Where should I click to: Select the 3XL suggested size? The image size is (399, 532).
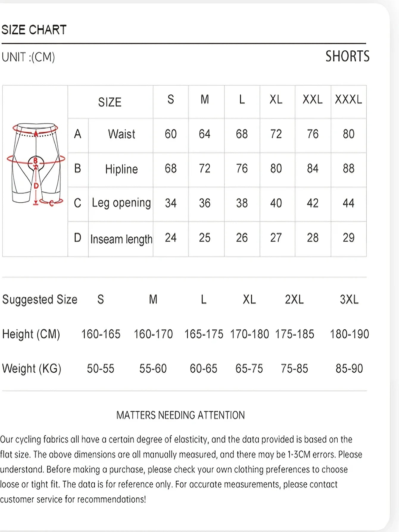click(349, 300)
